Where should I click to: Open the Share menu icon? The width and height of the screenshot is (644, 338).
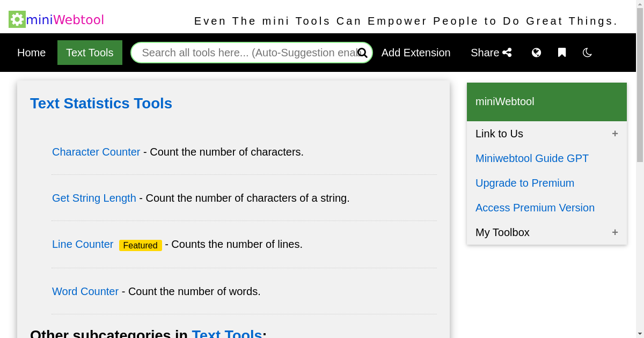pos(507,52)
